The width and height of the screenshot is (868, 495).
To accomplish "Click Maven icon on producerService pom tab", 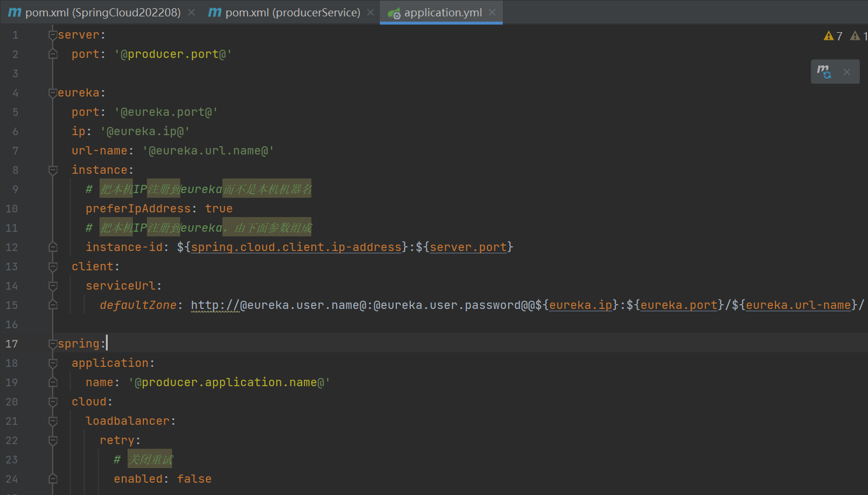I will click(215, 12).
